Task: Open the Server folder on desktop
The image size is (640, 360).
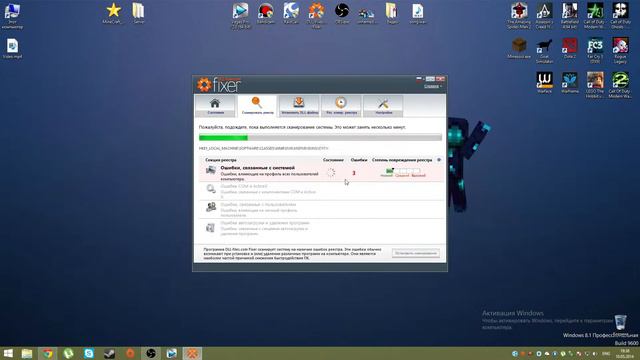Action: [x=139, y=13]
